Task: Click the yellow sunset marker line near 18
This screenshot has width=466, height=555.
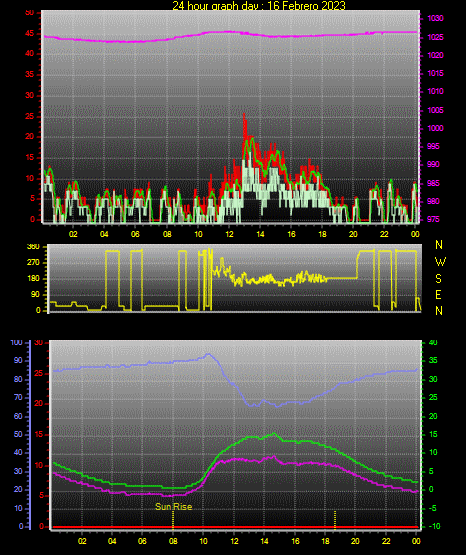Action: pos(335,519)
